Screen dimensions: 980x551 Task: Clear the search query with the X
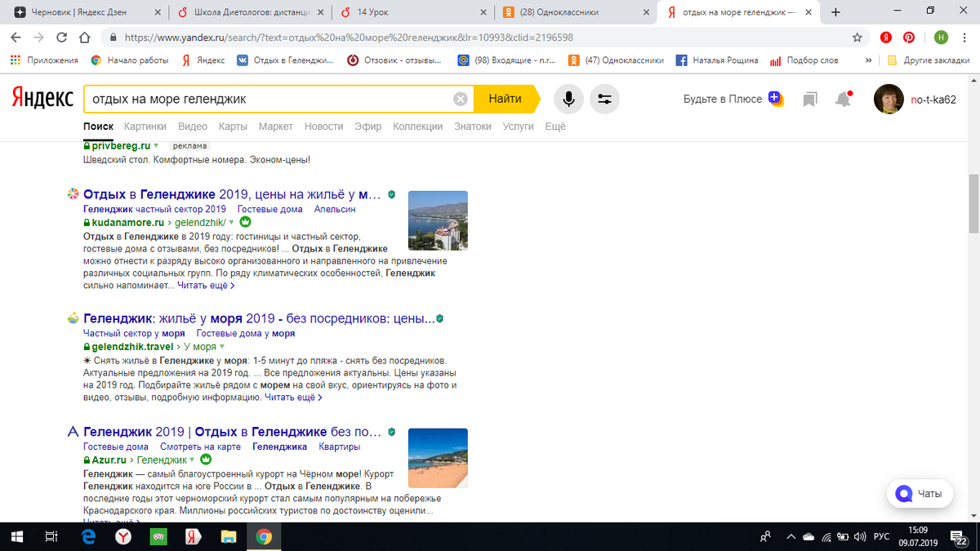(x=461, y=99)
